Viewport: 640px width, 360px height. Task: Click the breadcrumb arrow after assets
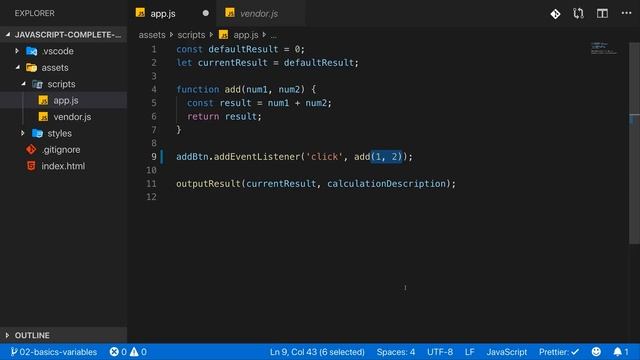[171, 35]
